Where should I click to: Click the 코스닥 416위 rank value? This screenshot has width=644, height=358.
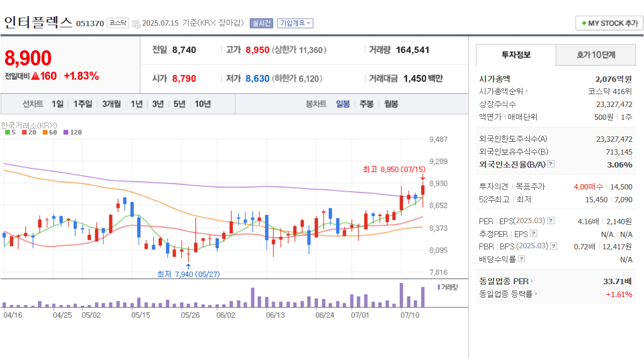610,92
